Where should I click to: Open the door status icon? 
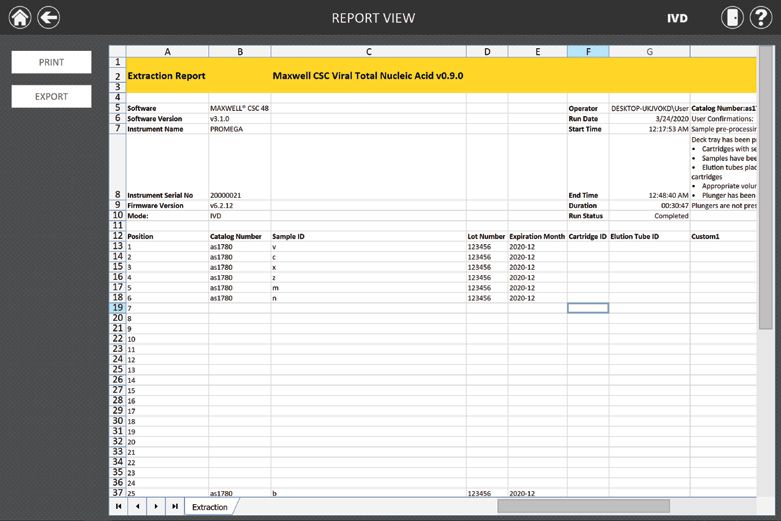click(x=732, y=17)
